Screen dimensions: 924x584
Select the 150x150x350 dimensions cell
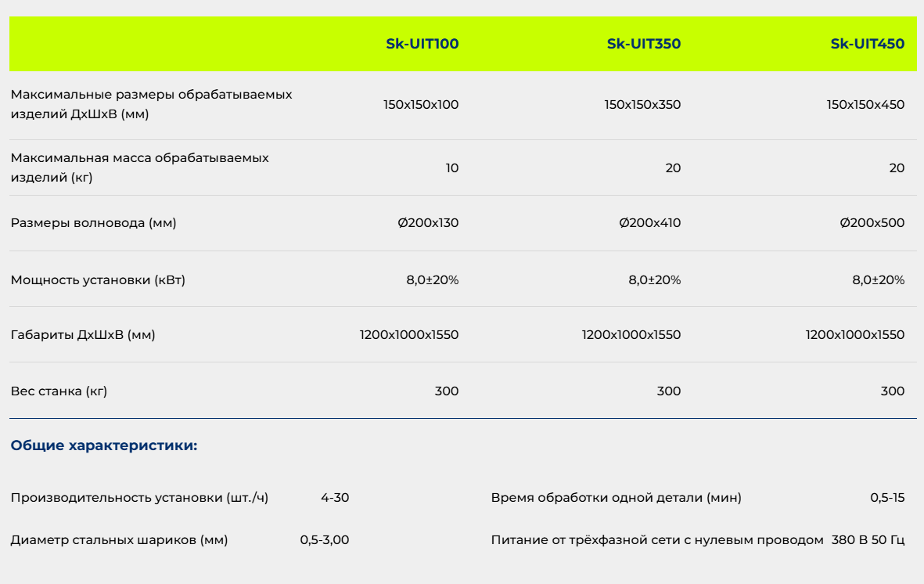coord(642,104)
